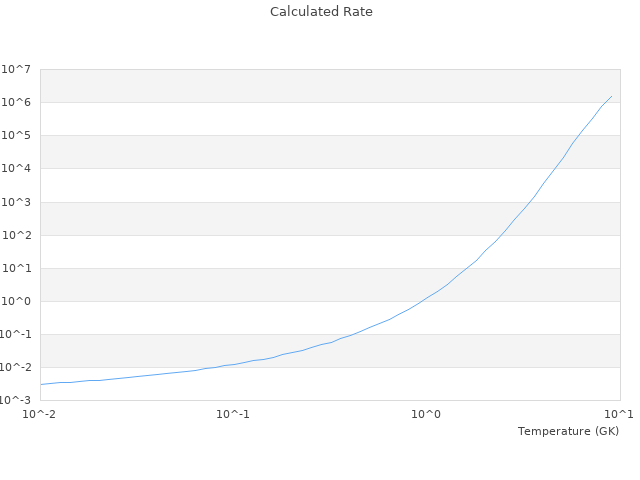Select the 10^-1 tick label on the x-axis

point(233,414)
